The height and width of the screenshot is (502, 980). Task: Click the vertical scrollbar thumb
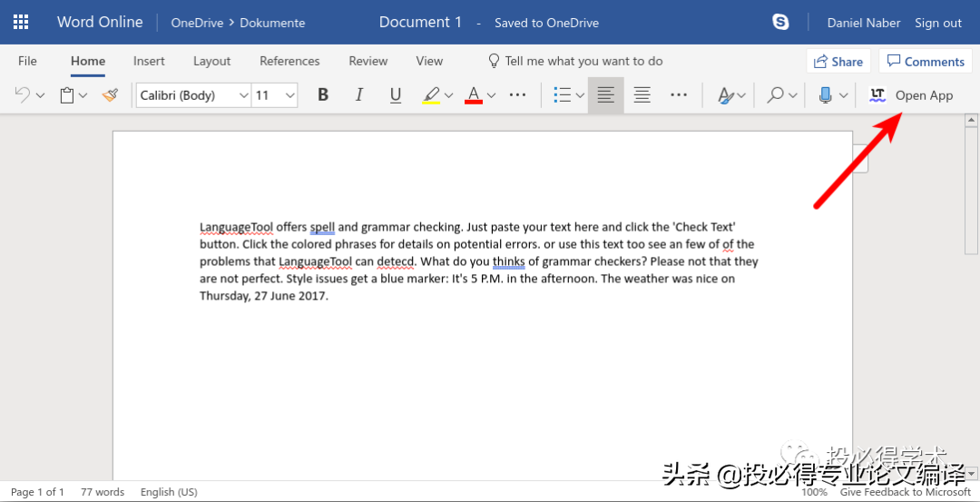point(971,190)
